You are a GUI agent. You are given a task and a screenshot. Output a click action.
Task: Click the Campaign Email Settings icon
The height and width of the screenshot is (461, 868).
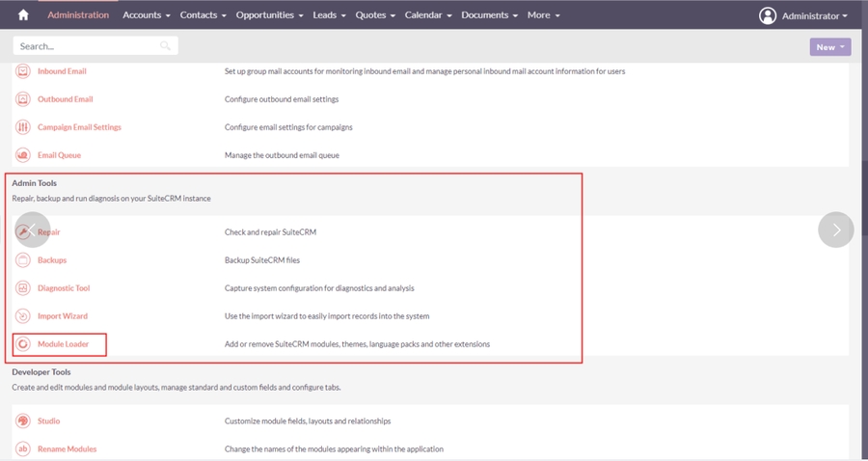(23, 127)
